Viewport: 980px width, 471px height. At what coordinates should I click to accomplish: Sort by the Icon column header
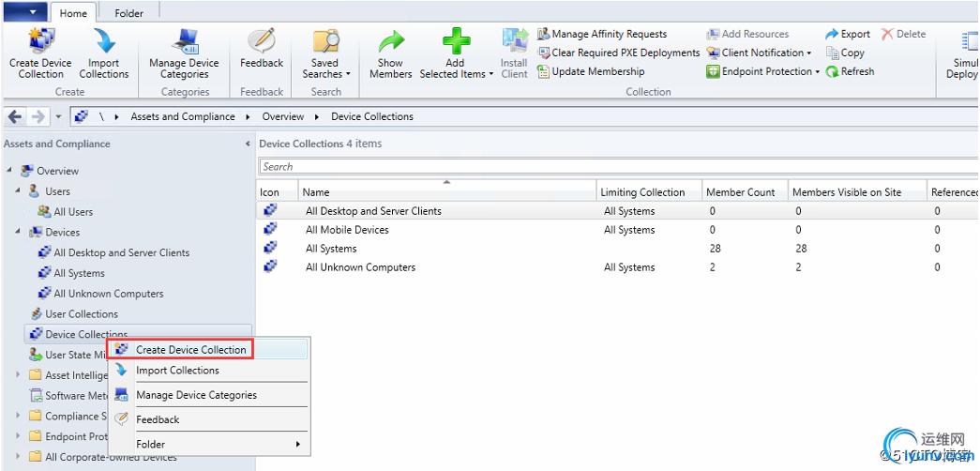tap(278, 192)
